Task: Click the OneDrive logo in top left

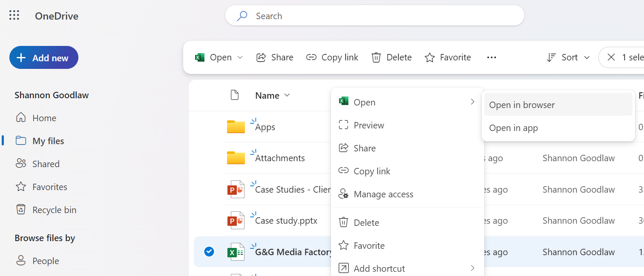Action: click(56, 16)
